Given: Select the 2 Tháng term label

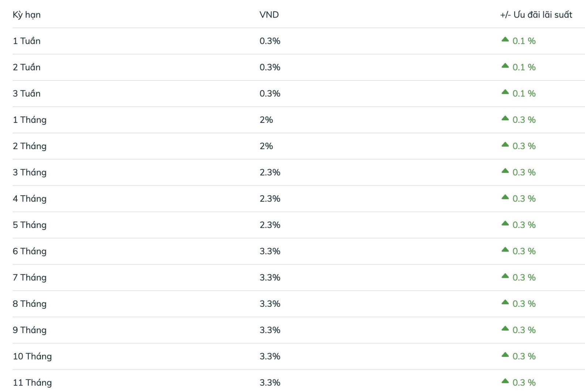Looking at the screenshot, I should [x=30, y=146].
